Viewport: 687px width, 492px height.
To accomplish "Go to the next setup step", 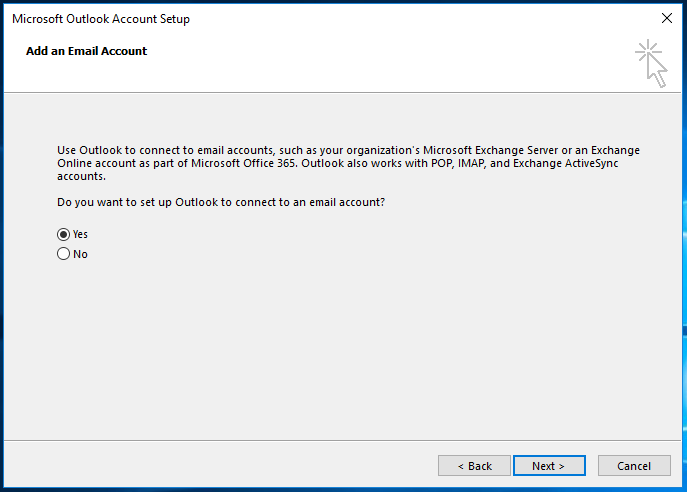I will click(x=549, y=465).
